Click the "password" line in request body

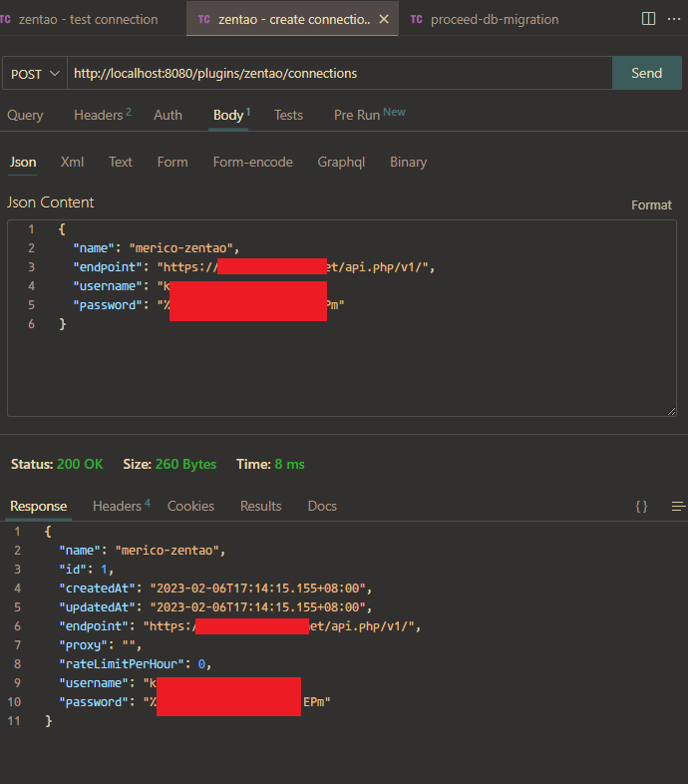coord(208,305)
